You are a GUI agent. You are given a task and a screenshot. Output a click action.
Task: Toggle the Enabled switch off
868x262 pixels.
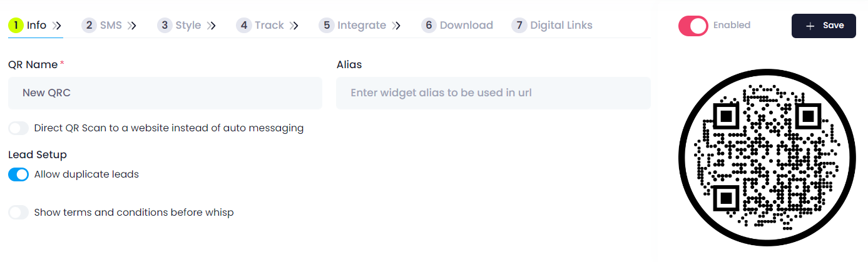[x=693, y=26]
